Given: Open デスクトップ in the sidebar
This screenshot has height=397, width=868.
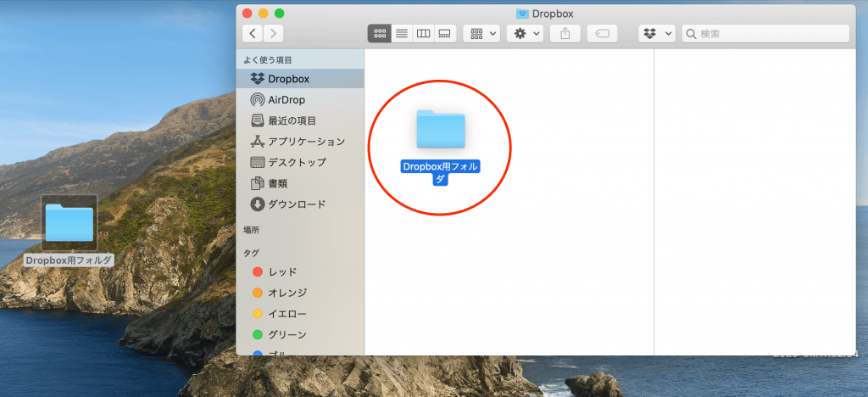Looking at the screenshot, I should tap(300, 162).
